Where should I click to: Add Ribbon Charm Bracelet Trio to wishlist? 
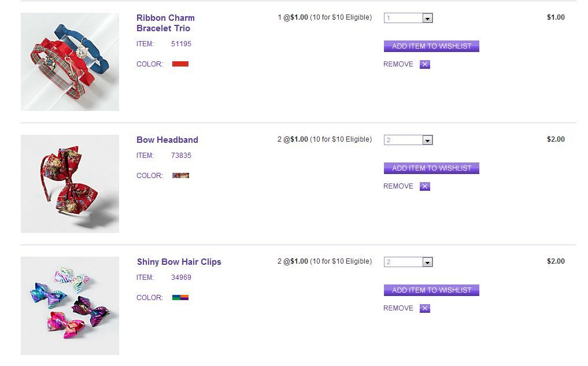(x=431, y=46)
